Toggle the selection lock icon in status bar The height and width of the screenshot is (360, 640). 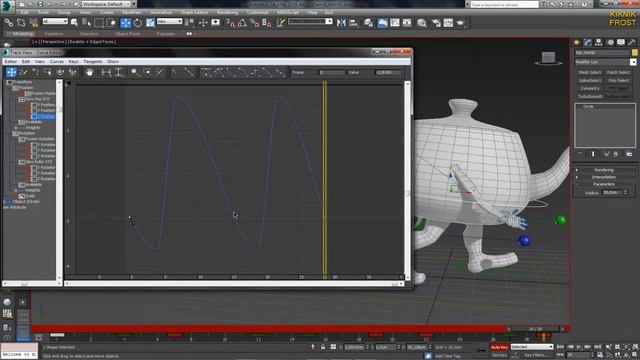coord(323,347)
